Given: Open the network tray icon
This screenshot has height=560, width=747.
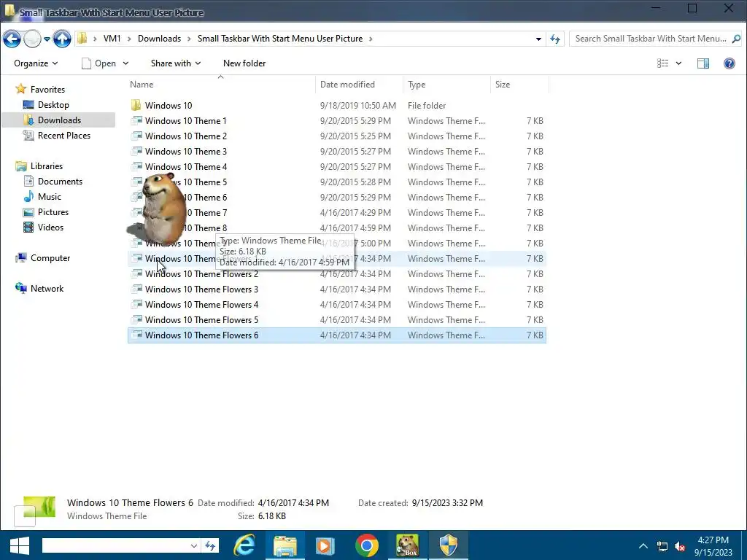Looking at the screenshot, I should click(x=662, y=546).
